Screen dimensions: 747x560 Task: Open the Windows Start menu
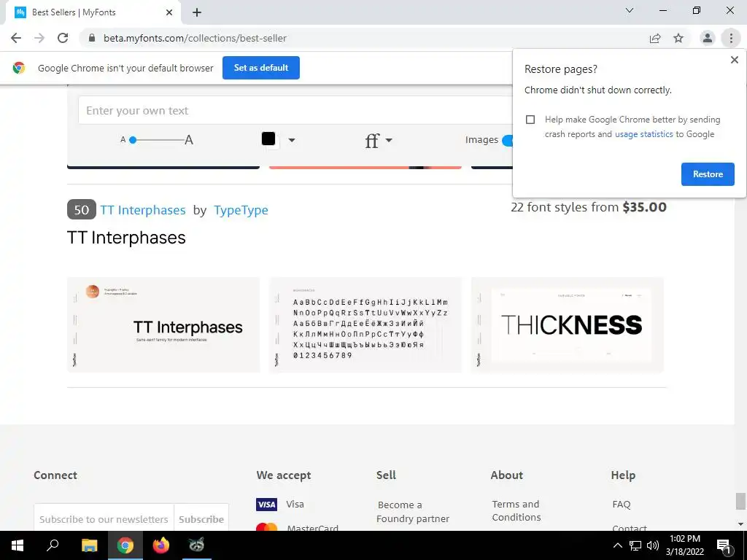click(18, 545)
